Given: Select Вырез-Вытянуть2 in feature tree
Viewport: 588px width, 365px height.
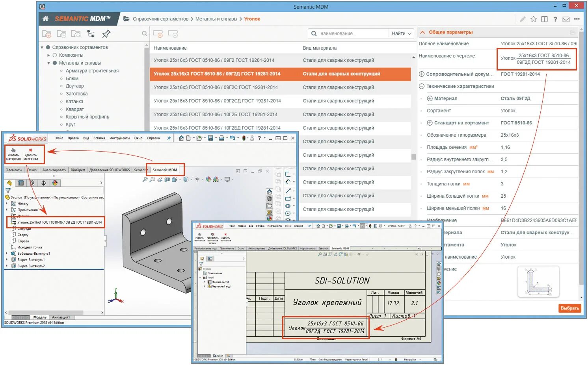Looking at the screenshot, I should tap(31, 266).
